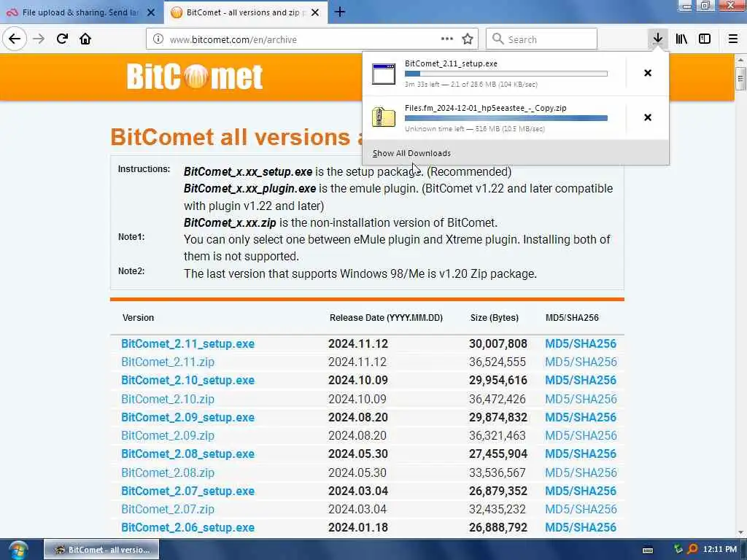Click the taskbar clock showing 12:11 PM

(719, 550)
